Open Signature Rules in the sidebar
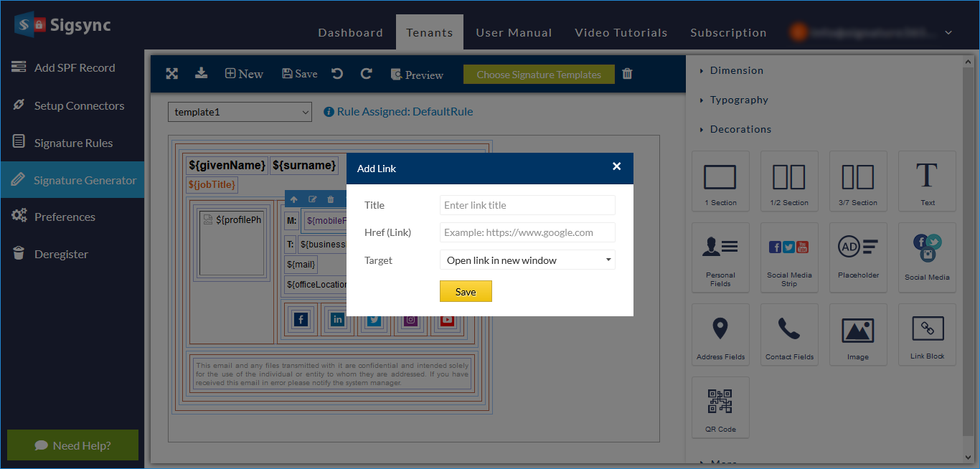 (x=73, y=143)
